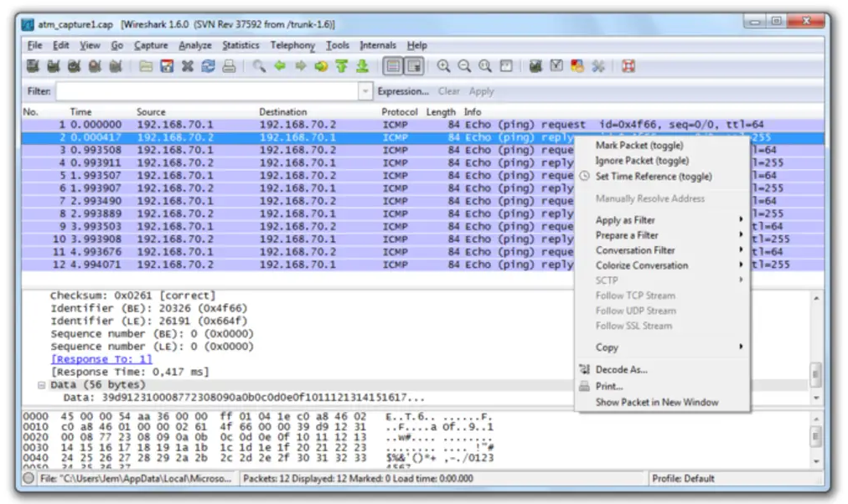Start a new live capture icon
Image resolution: width=848 pixels, height=504 pixels.
tap(74, 66)
